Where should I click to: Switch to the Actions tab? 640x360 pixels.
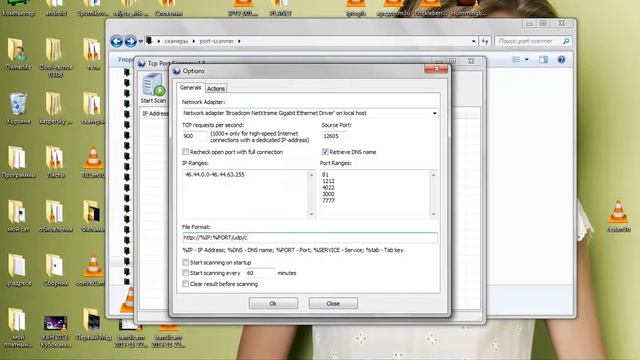pos(216,89)
